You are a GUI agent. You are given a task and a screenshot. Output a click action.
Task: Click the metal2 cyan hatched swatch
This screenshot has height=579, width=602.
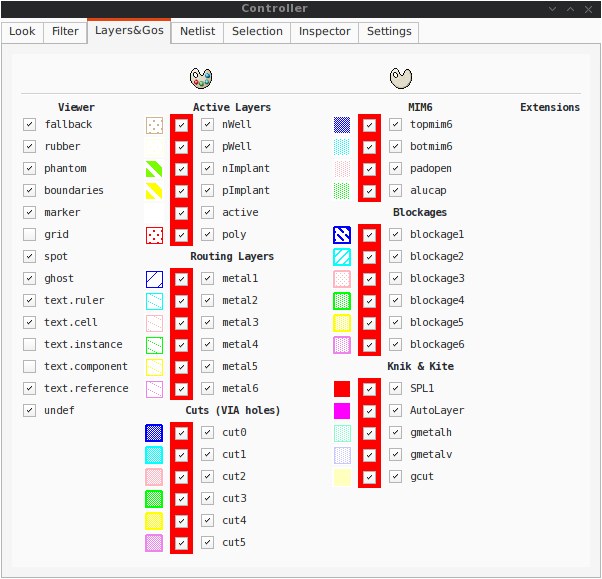tap(154, 301)
